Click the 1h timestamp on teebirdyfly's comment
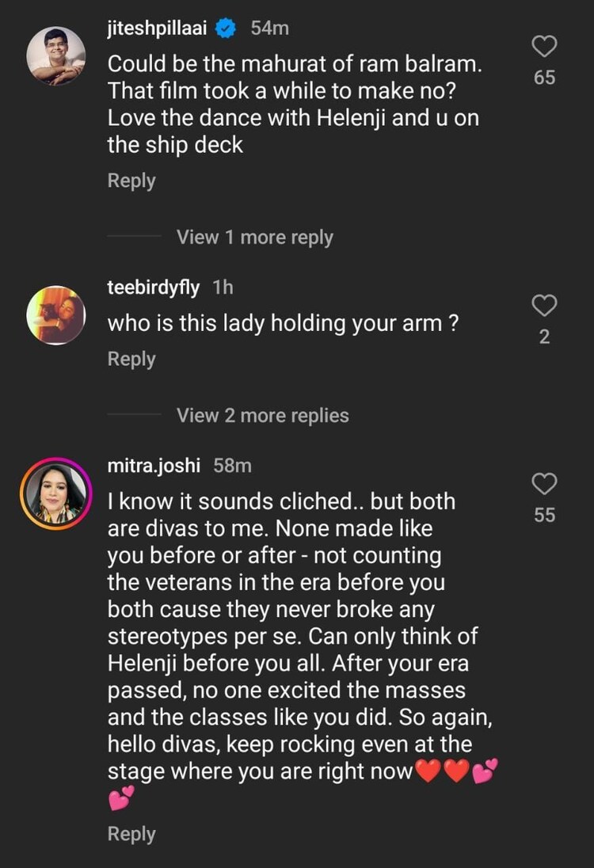The width and height of the screenshot is (594, 868). (x=223, y=287)
